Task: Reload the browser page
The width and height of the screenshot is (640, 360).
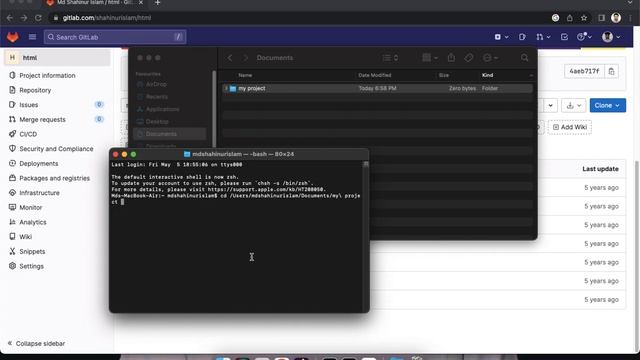Action: click(38, 18)
